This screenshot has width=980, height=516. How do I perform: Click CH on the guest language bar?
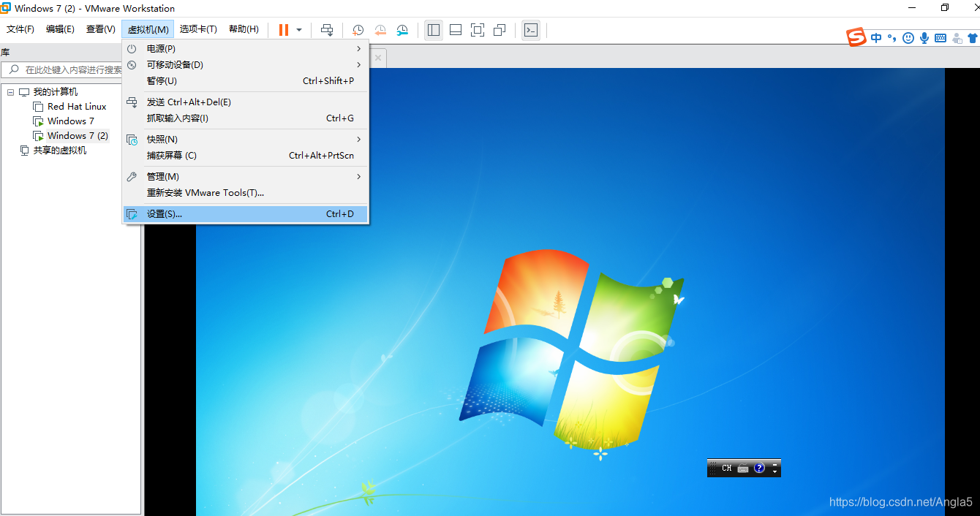coord(727,468)
